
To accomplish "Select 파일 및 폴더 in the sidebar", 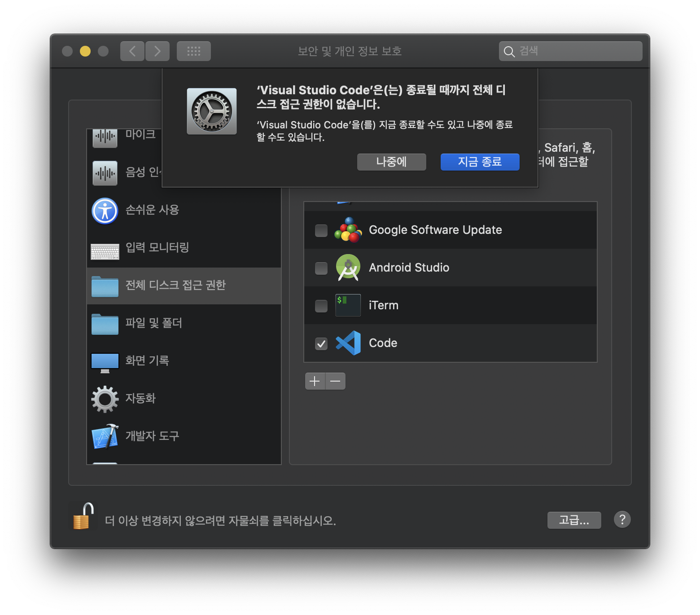I will click(x=184, y=323).
